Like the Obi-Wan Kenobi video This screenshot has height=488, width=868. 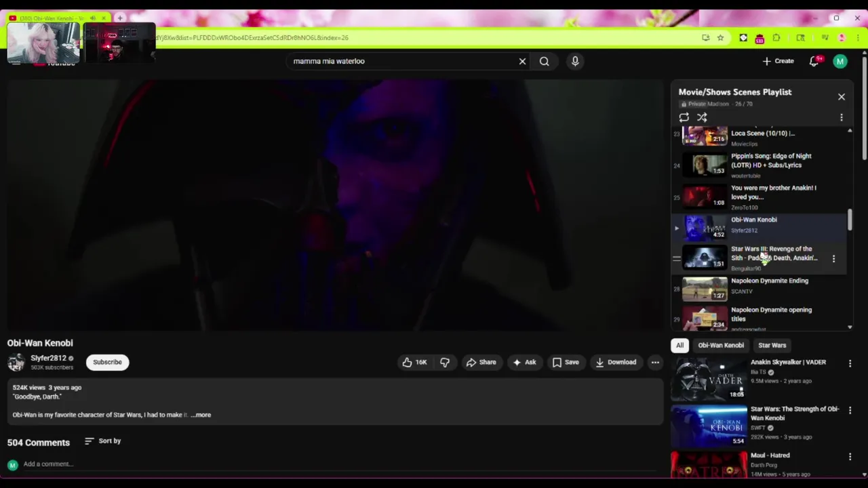pos(414,362)
